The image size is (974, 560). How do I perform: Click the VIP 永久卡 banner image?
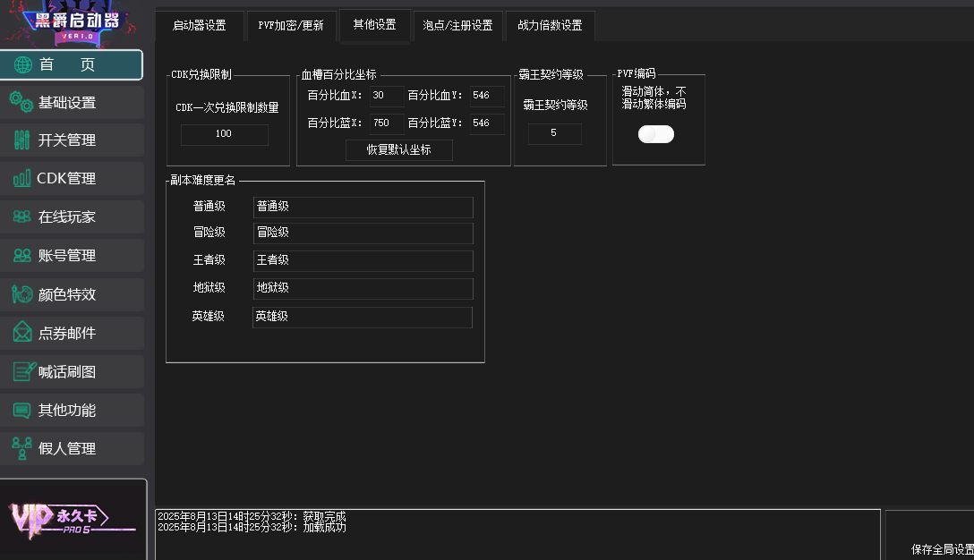click(x=73, y=519)
